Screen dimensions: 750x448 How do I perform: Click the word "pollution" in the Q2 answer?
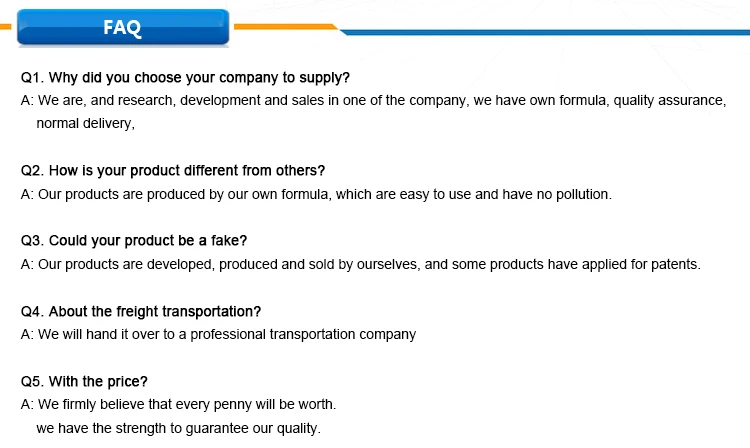pos(580,194)
